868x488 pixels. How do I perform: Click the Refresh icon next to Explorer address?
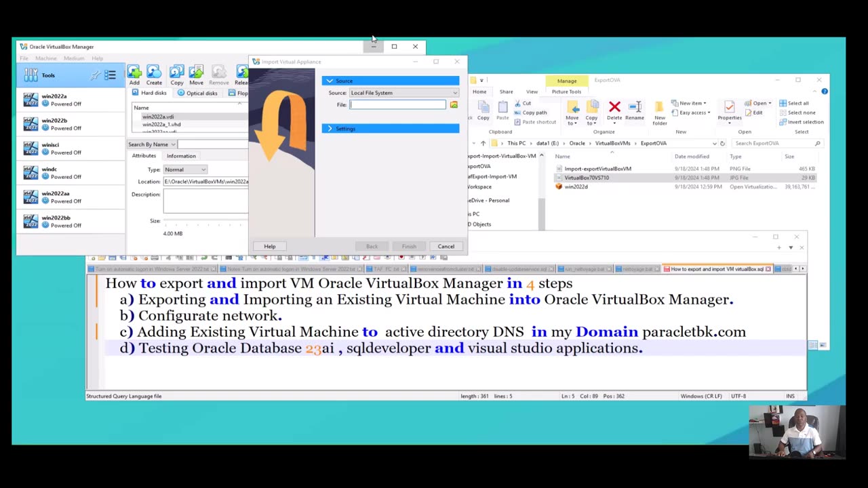click(722, 143)
